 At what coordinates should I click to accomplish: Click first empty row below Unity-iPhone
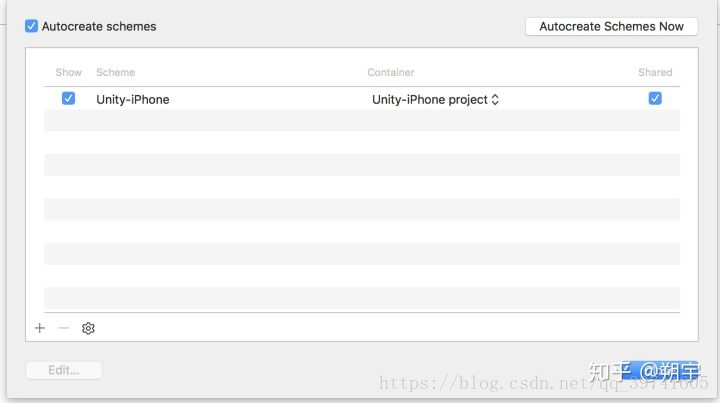(362, 121)
